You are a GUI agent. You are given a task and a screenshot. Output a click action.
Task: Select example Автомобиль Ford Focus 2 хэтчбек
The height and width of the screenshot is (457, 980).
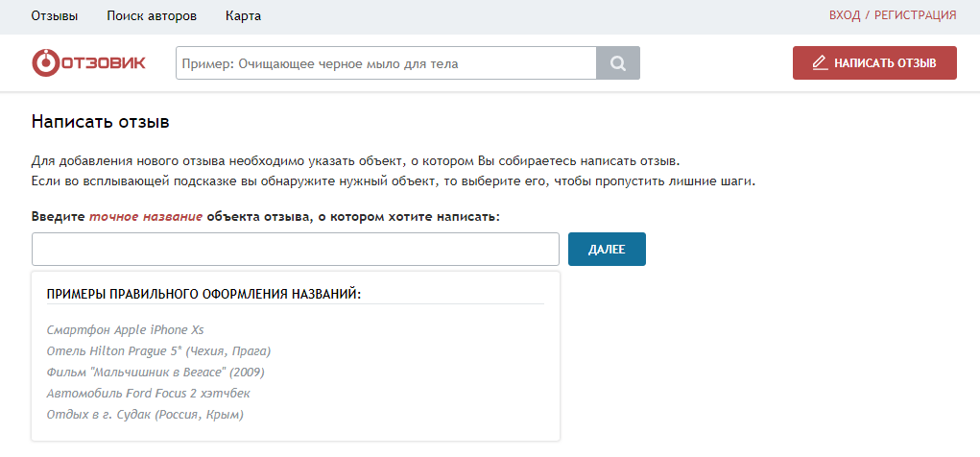148,393
